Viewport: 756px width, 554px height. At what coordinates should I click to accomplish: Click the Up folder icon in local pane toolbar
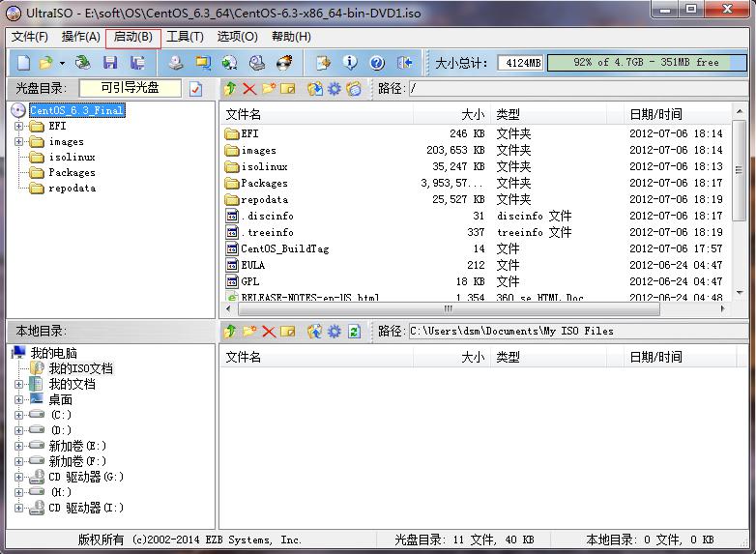(230, 332)
